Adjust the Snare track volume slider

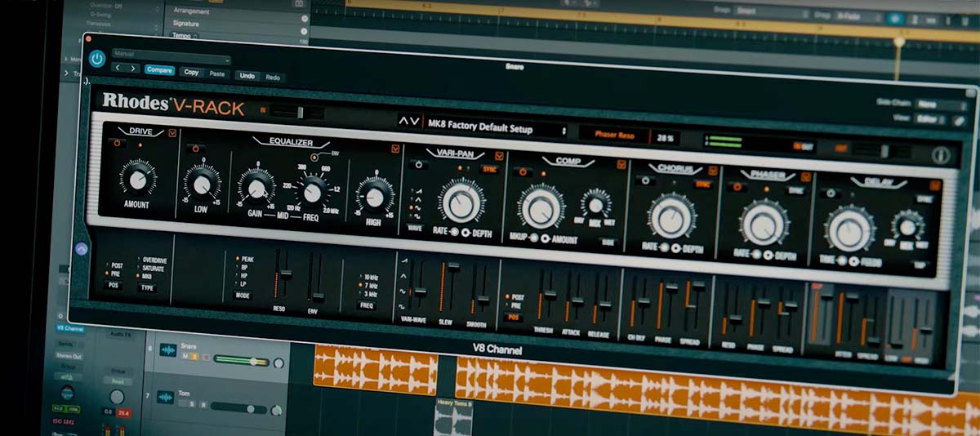point(254,361)
